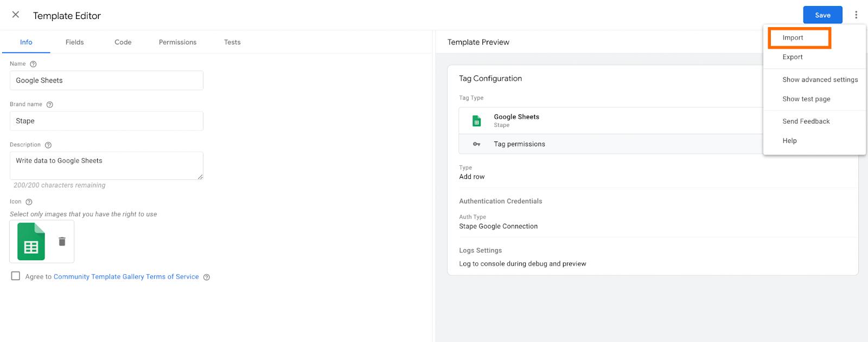Click the Add row type value
This screenshot has width=868, height=342.
point(472,177)
